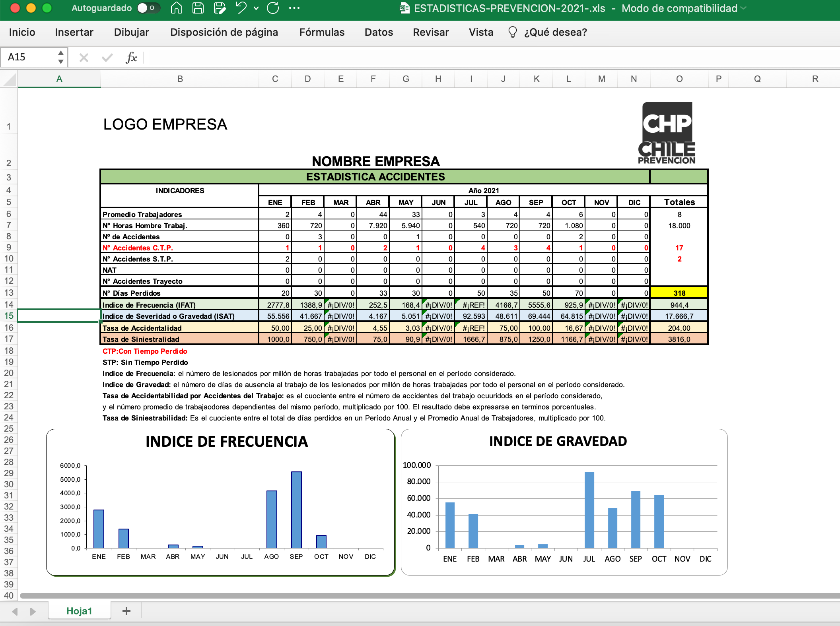Toggle the Autoguardado switch
Screen dimensions: 840x626
point(148,8)
